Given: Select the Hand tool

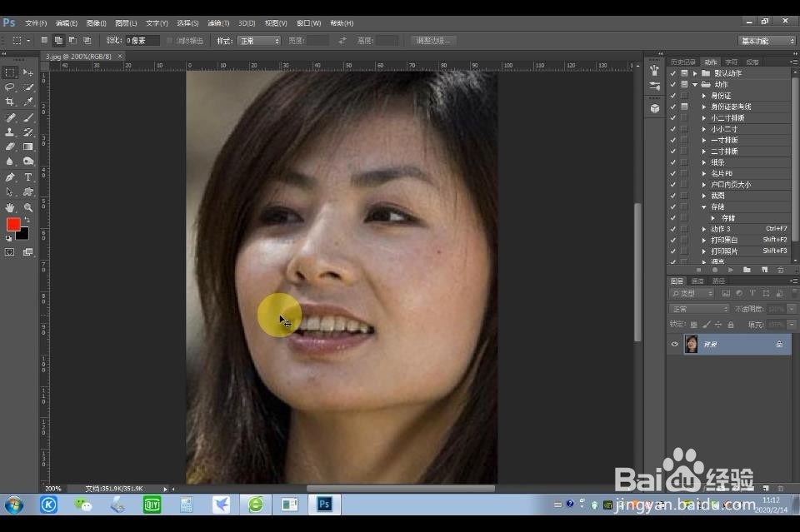Looking at the screenshot, I should click(x=10, y=208).
